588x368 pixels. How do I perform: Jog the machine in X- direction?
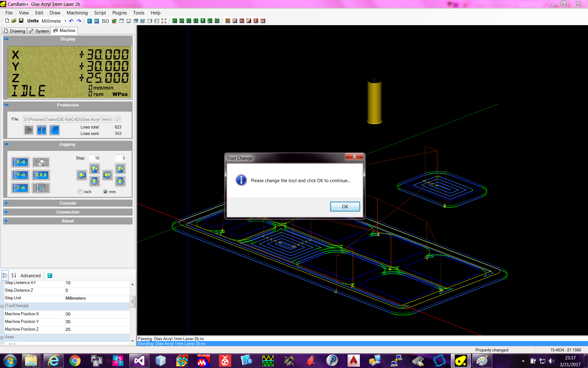click(x=81, y=175)
